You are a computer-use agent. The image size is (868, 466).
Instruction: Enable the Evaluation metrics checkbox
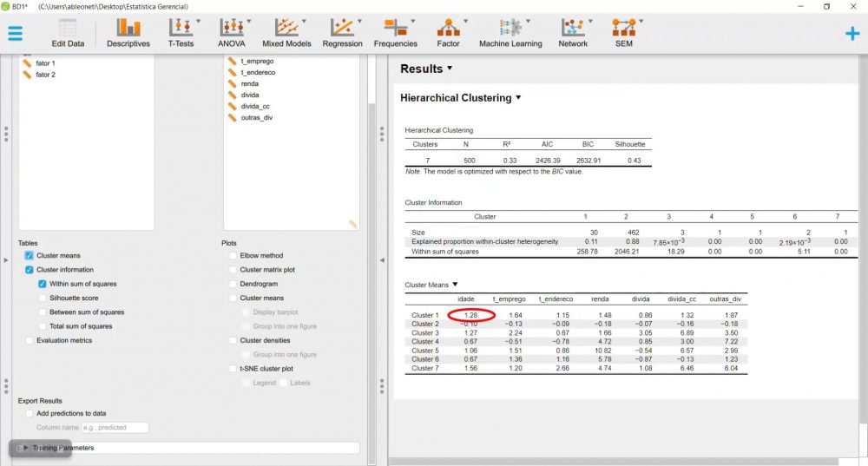click(29, 340)
